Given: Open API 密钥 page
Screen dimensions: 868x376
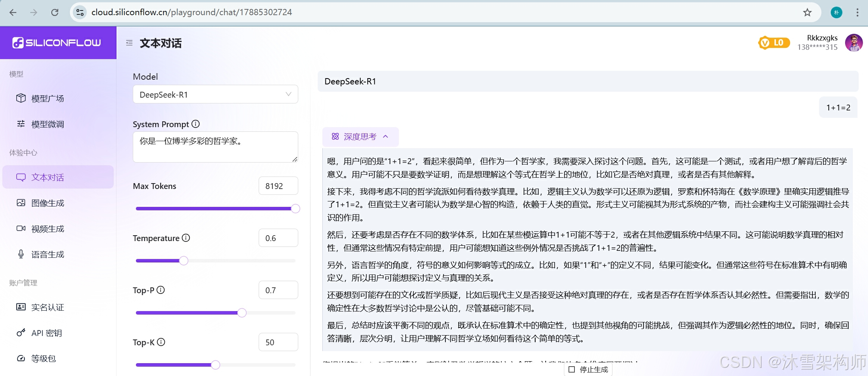Looking at the screenshot, I should click(x=58, y=333).
